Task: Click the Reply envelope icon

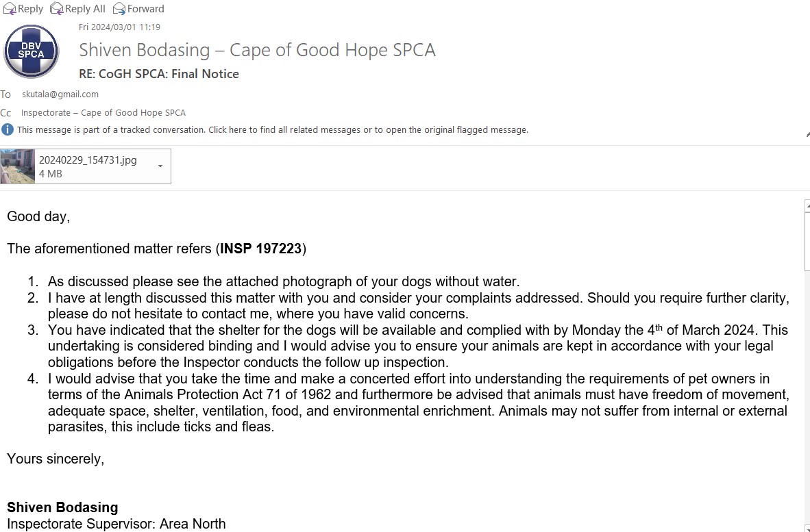Action: 10,8
